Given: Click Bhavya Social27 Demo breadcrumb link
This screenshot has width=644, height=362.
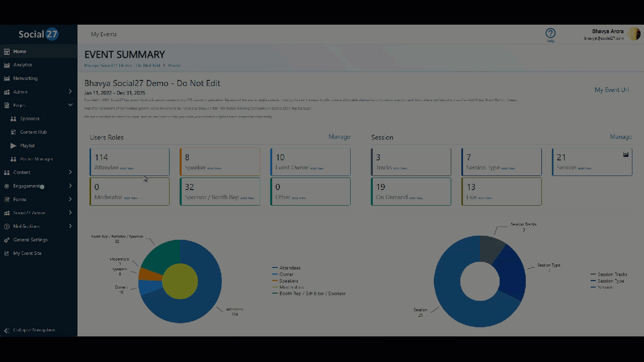Looking at the screenshot, I should point(122,65).
